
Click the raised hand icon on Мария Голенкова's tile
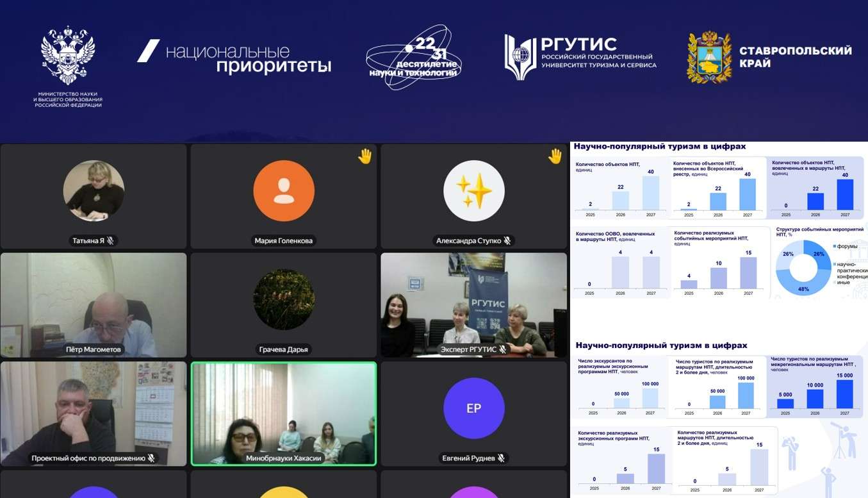pos(364,156)
